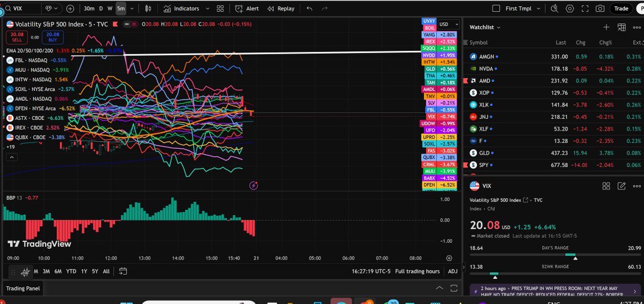Open the VIX symbol search box
This screenshot has height=304, width=644.
coord(23,8)
